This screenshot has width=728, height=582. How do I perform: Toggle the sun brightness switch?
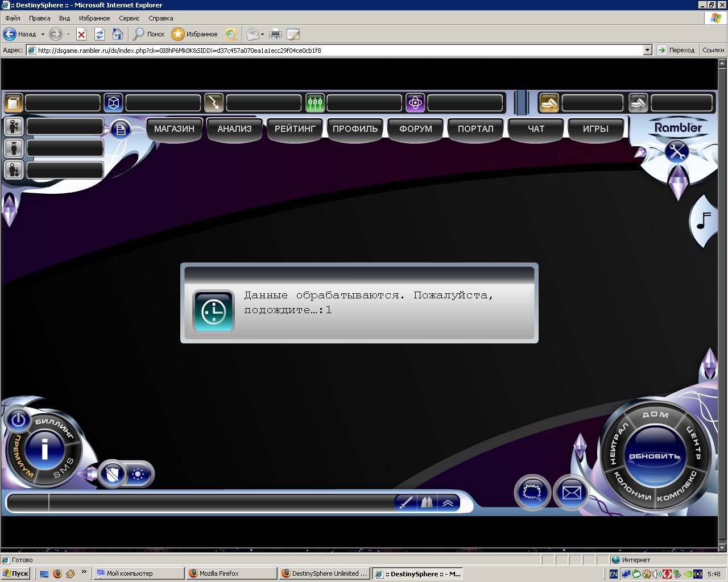(138, 474)
